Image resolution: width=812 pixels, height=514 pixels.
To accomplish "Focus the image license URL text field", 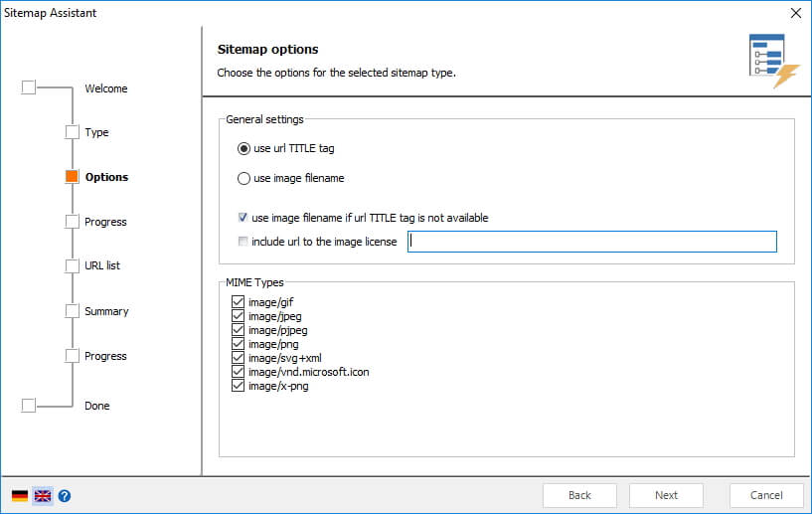I will [592, 242].
